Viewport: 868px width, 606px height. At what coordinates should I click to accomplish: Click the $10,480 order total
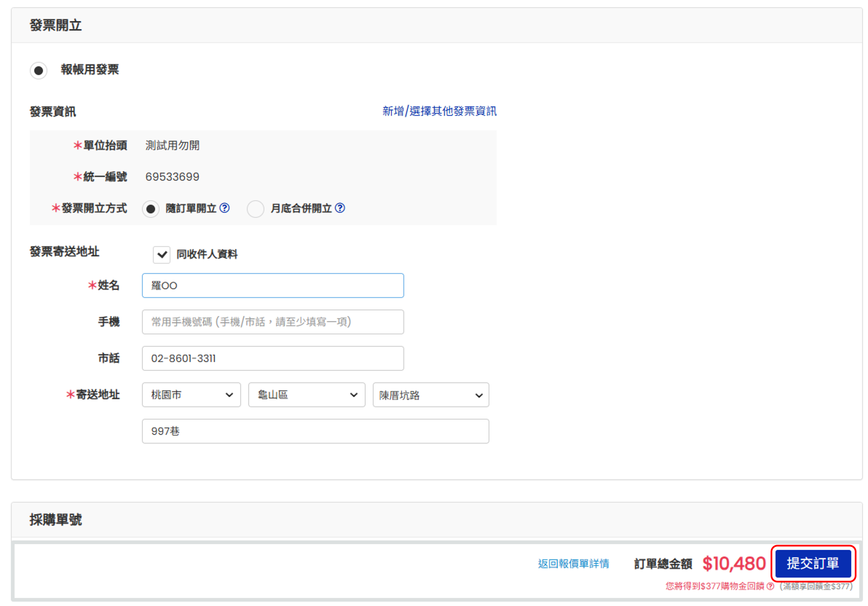(734, 564)
